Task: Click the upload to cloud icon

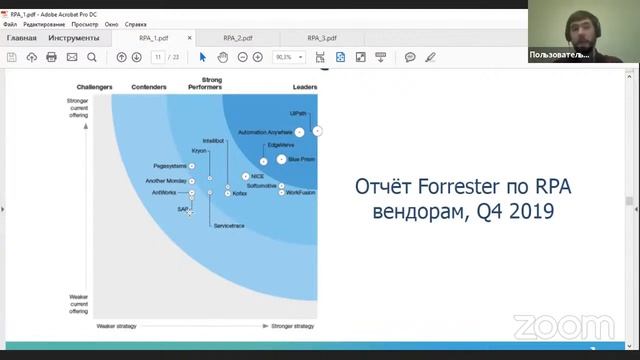Action: tap(31, 57)
